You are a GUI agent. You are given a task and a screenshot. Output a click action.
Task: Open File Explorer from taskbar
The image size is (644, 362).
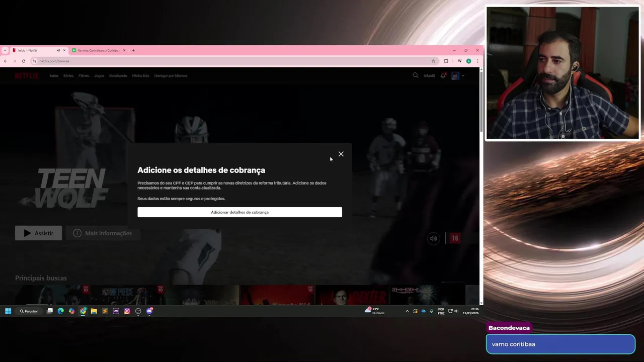coord(94,311)
